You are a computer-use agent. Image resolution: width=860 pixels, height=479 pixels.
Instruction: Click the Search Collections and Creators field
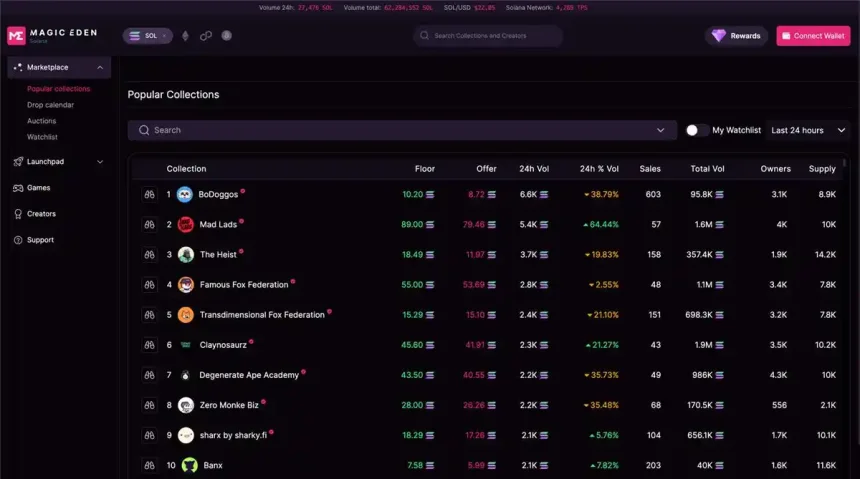488,36
